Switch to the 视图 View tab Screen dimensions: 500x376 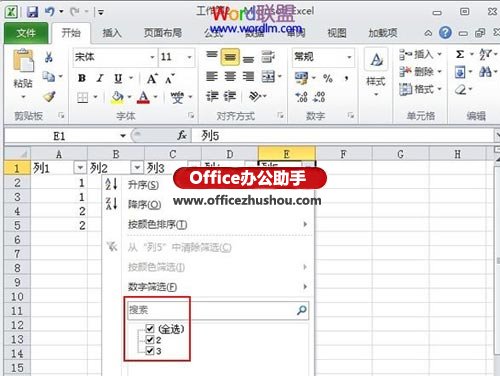(x=337, y=33)
